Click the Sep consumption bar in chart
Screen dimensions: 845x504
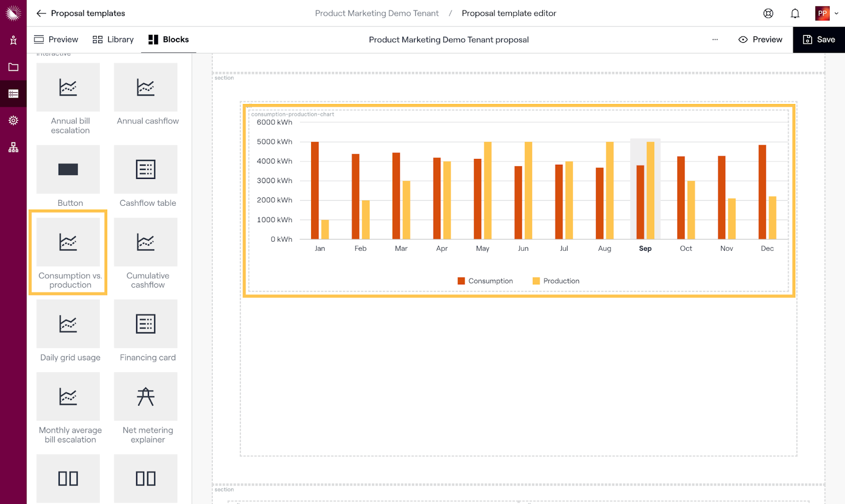pos(640,202)
